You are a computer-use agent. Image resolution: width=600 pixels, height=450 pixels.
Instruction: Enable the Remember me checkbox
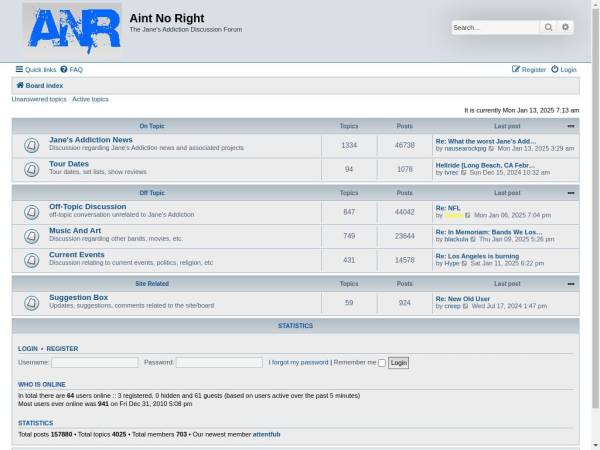coord(381,363)
